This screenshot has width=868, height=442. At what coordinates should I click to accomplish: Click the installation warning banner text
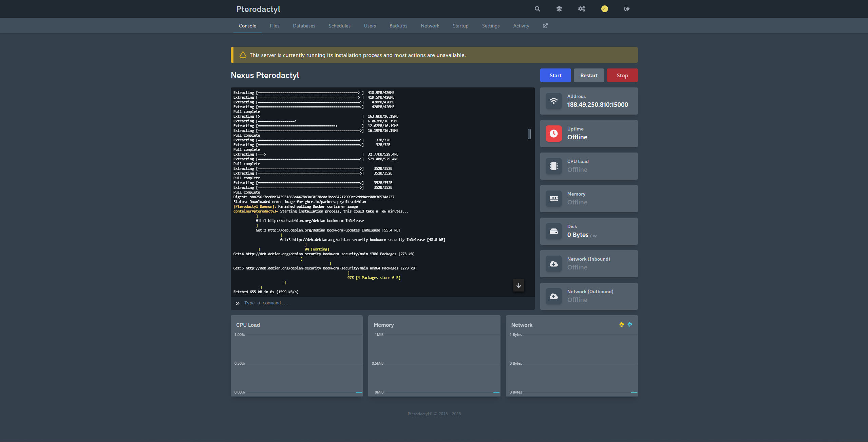pyautogui.click(x=358, y=55)
